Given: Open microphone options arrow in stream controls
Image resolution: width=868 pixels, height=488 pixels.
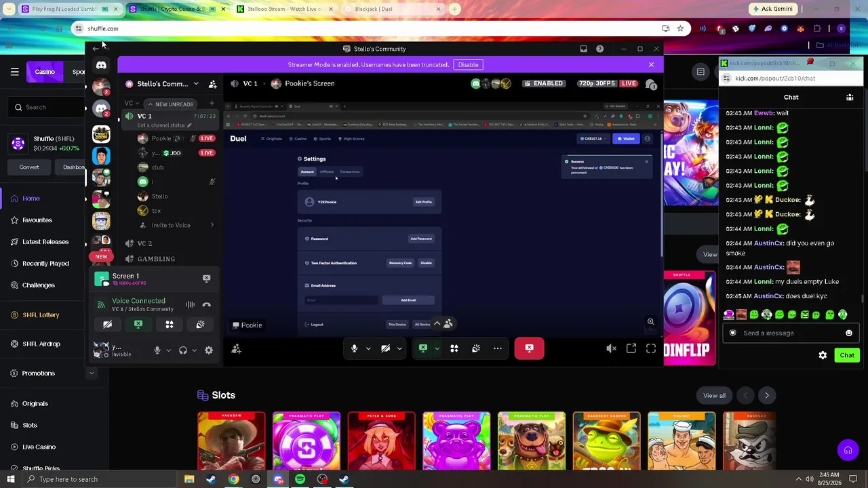Looking at the screenshot, I should tap(368, 348).
